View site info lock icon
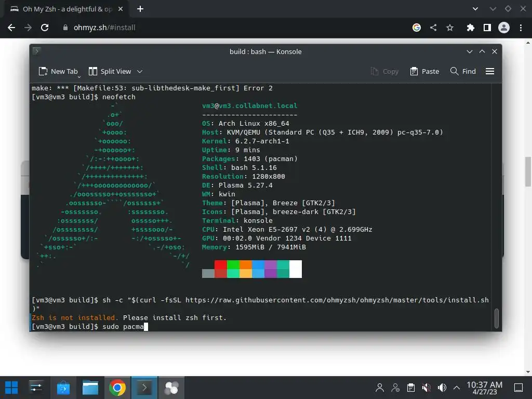The height and width of the screenshot is (399, 532). [x=65, y=28]
